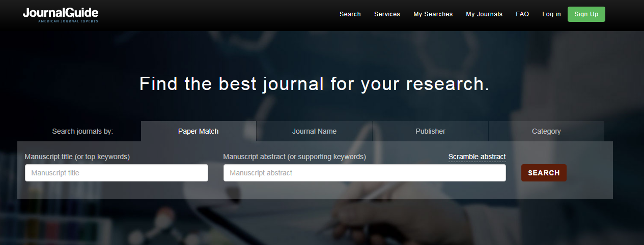The width and height of the screenshot is (644, 245).
Task: Go to My Searches page
Action: [x=433, y=14]
